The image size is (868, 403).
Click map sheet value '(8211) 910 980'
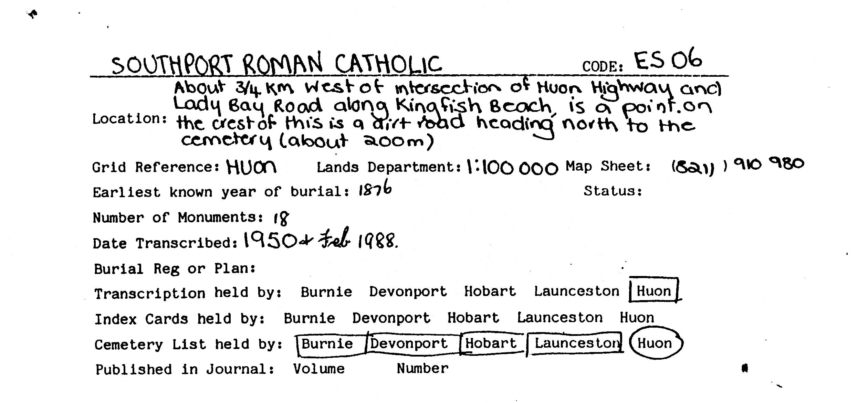point(738,166)
